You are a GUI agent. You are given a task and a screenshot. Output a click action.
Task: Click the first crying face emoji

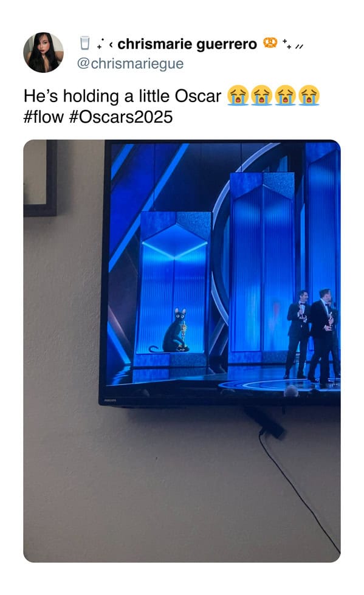(x=238, y=95)
